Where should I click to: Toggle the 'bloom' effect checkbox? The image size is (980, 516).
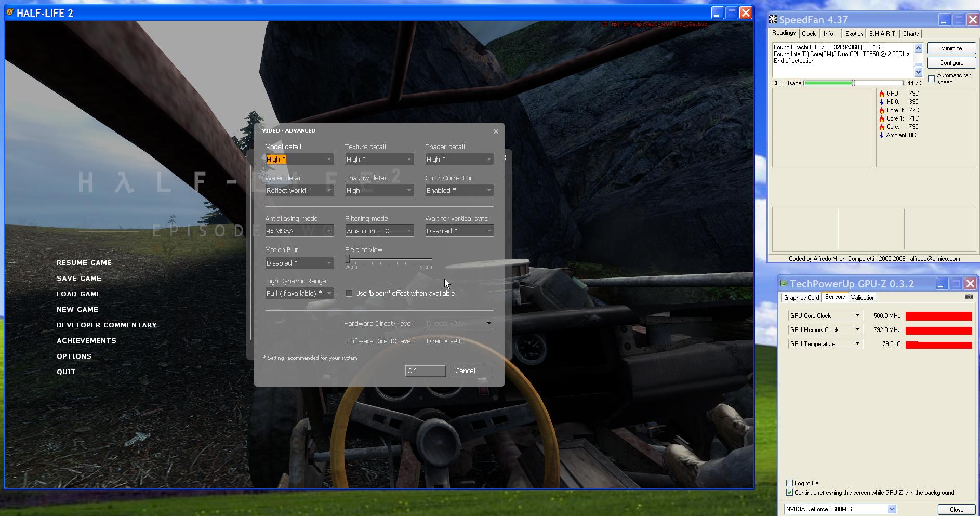[x=349, y=294]
